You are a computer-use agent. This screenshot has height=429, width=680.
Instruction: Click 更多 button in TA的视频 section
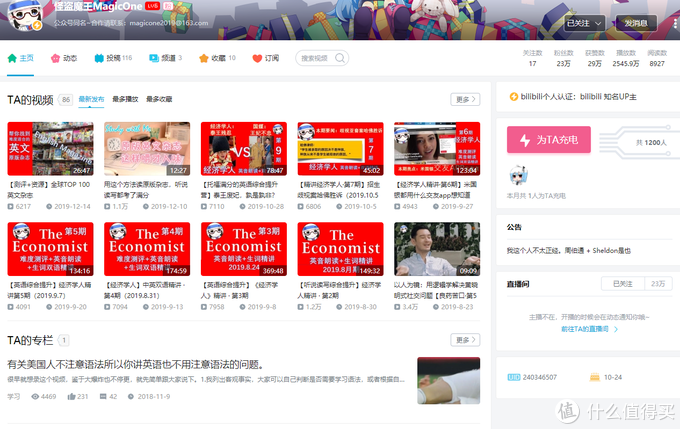point(465,99)
